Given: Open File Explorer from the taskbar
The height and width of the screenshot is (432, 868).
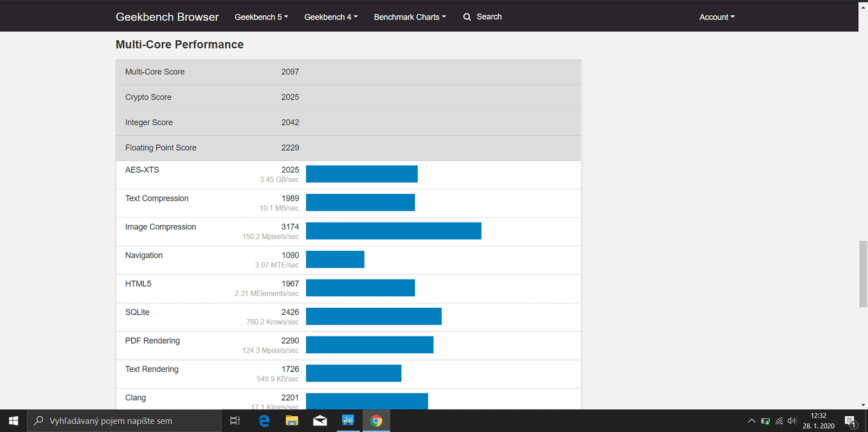Looking at the screenshot, I should click(x=292, y=421).
